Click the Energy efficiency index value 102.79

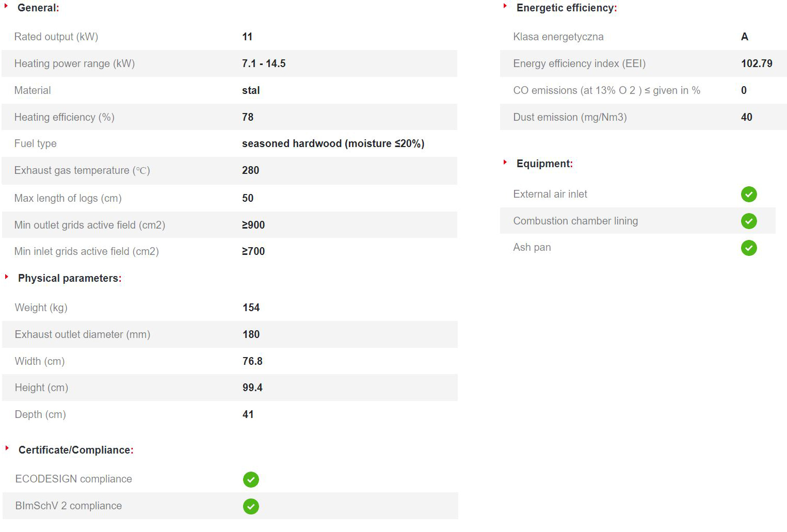[x=757, y=63]
